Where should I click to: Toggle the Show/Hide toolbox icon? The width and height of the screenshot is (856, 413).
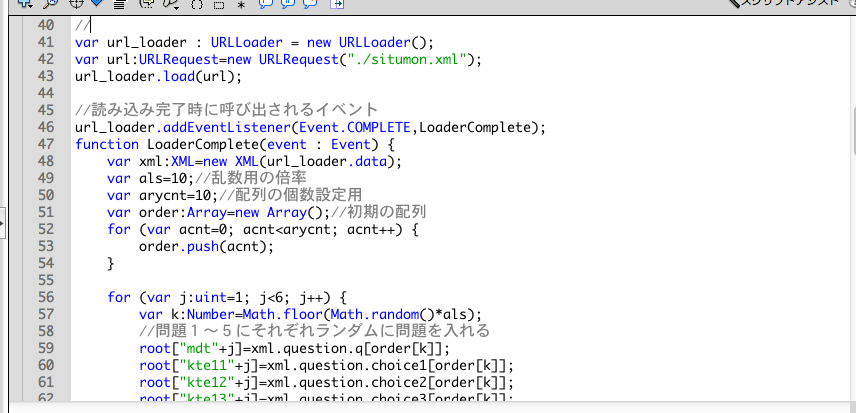pyautogui.click(x=338, y=4)
